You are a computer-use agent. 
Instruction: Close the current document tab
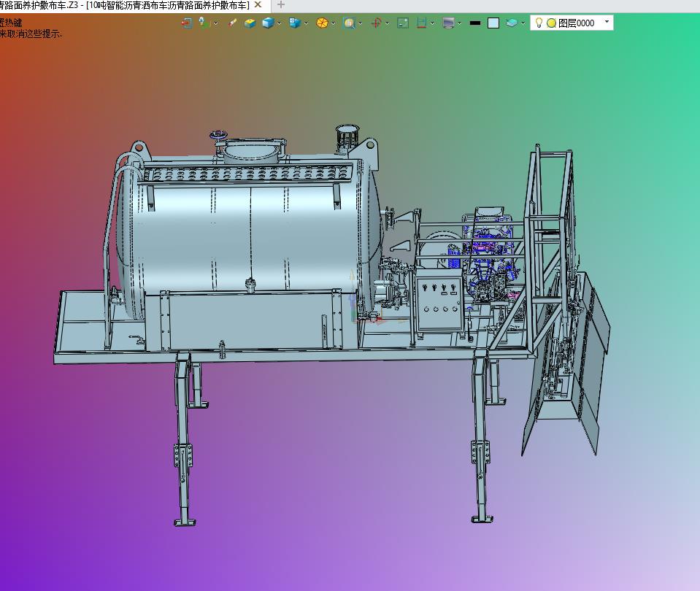click(x=258, y=5)
